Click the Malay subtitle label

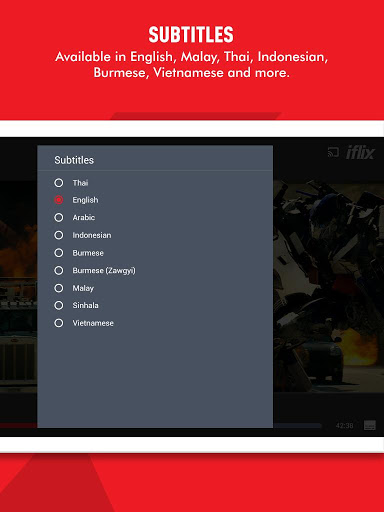pos(83,288)
